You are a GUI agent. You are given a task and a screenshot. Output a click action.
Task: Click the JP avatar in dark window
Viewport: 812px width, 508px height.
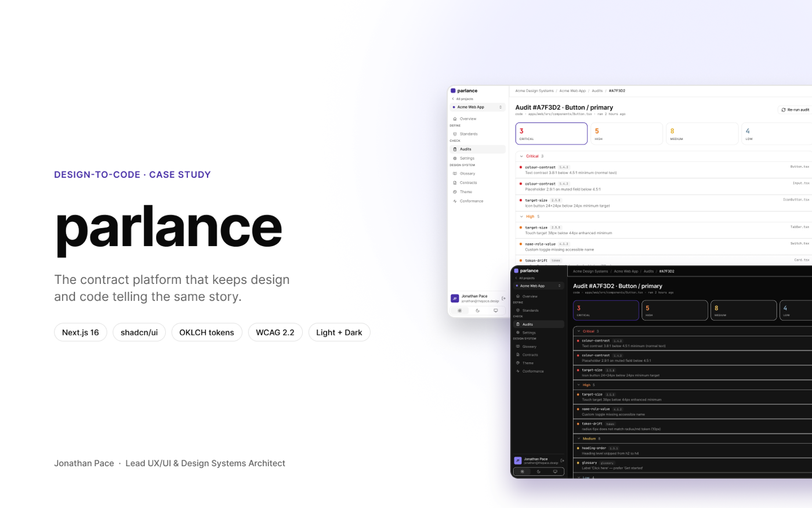tap(518, 461)
